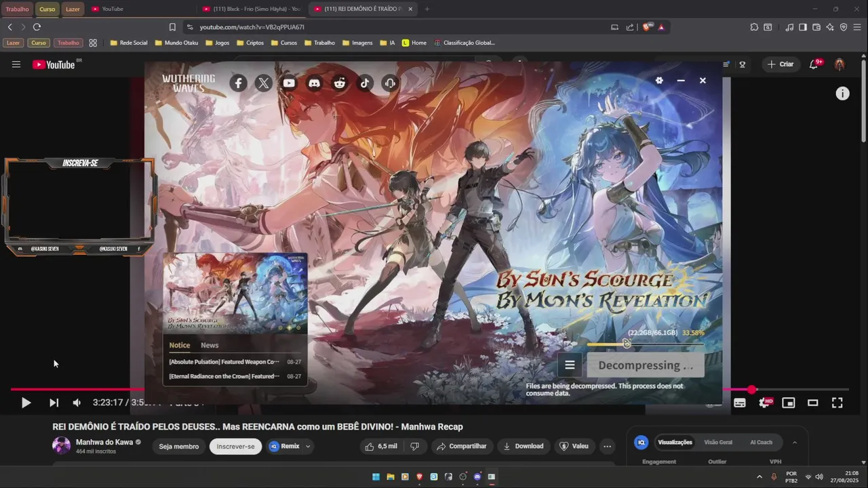Toggle theater mode on the player
868x488 pixels.
tap(812, 403)
